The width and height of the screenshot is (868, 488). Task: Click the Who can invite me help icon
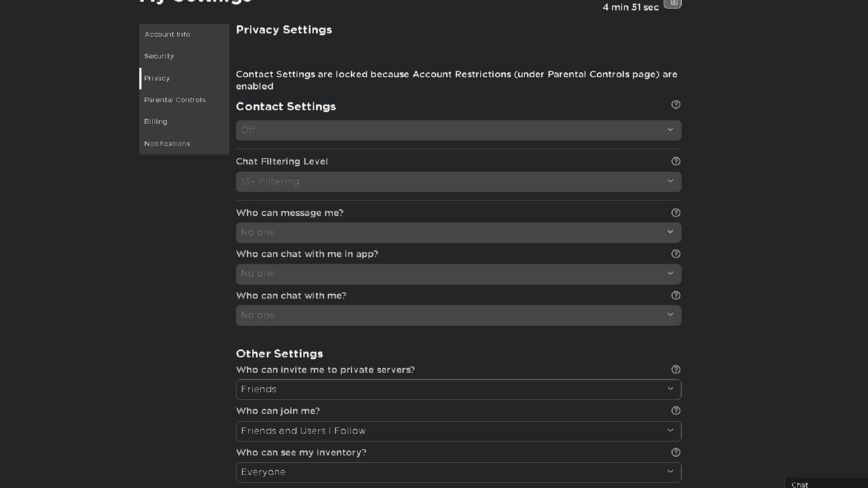675,370
